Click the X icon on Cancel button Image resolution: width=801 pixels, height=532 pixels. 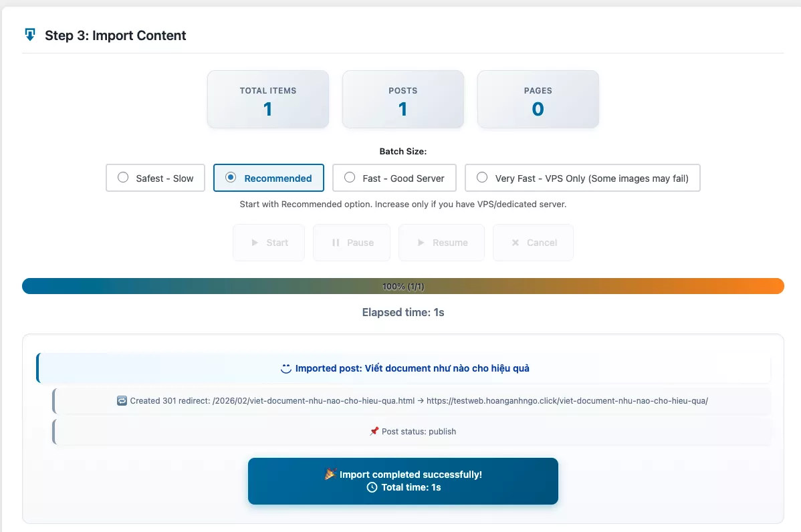coord(515,243)
